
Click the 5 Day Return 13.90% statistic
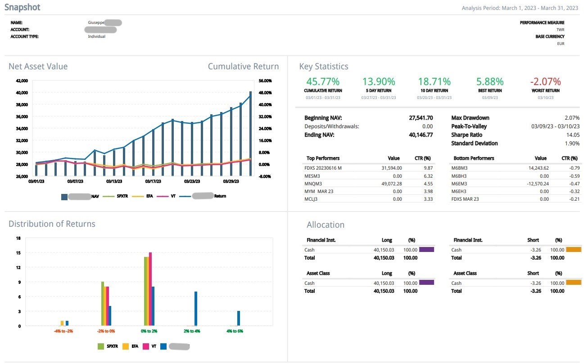click(x=379, y=81)
